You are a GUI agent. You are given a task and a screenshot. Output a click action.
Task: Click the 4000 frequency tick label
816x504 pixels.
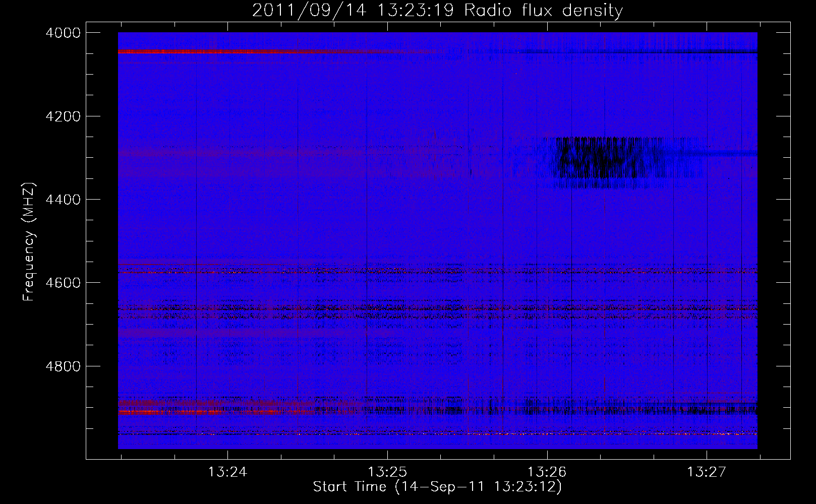63,33
